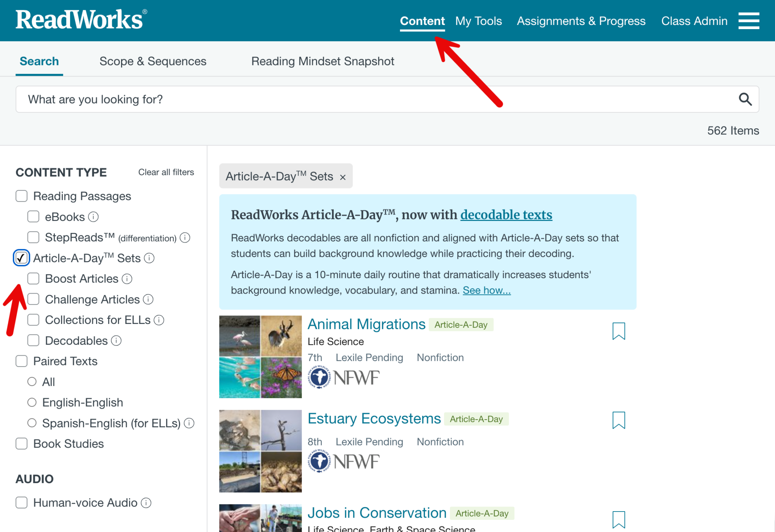
Task: Remove the Article-A-Day Sets filter chip
Action: pyautogui.click(x=343, y=177)
